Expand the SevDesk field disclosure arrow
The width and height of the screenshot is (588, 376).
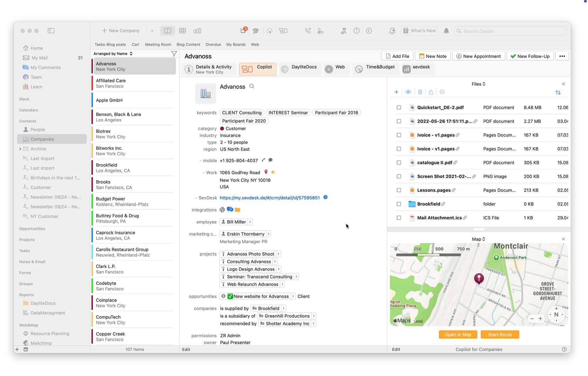[x=196, y=198]
